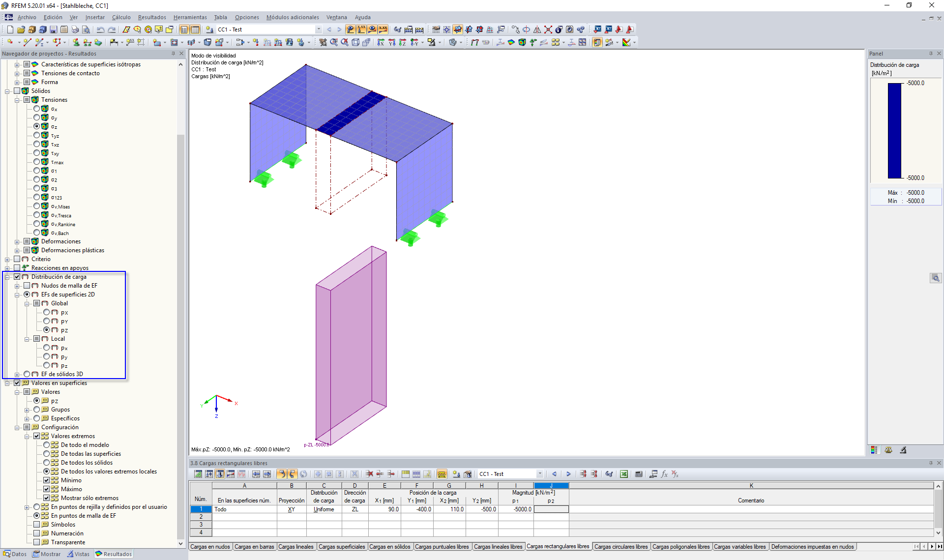This screenshot has width=944, height=560.
Task: Click the Save (floppy disk) icon
Action: pos(53,29)
